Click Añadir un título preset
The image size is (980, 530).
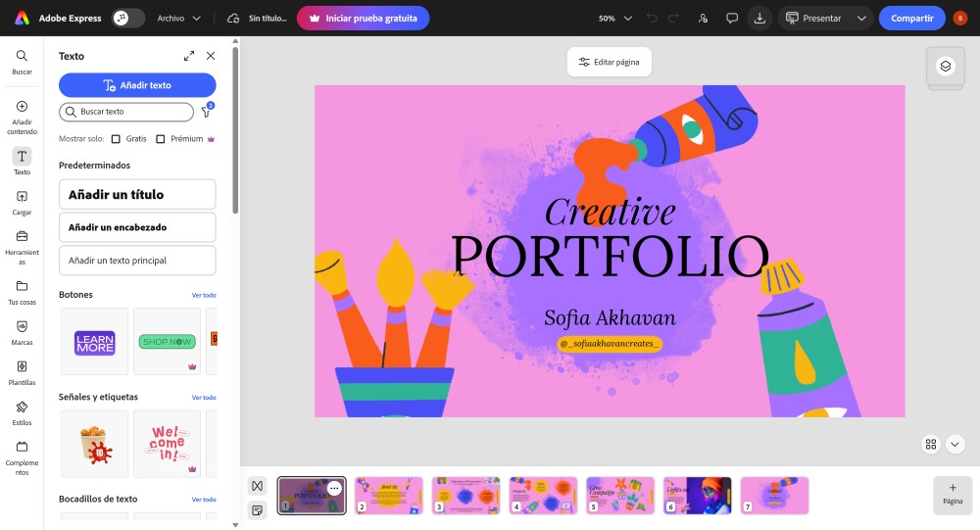(137, 194)
